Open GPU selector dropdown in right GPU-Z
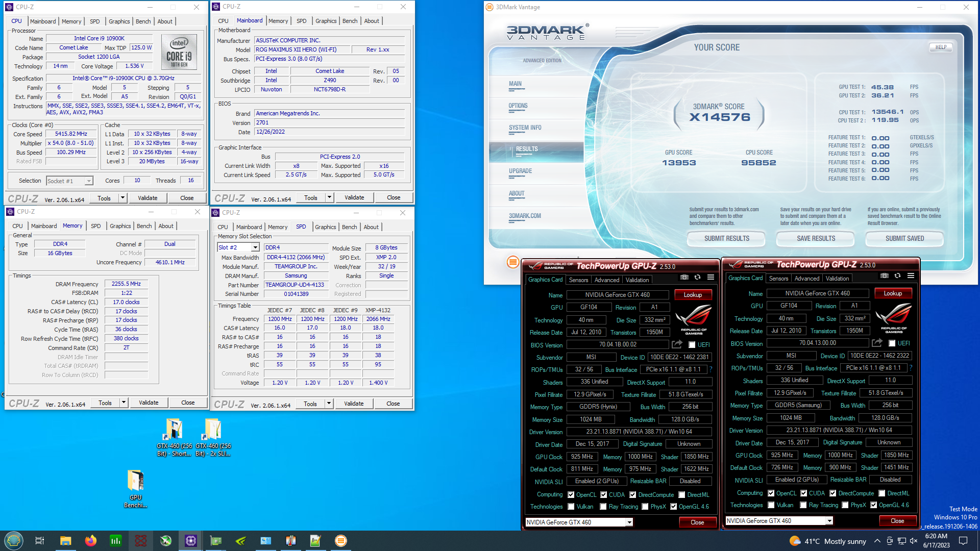 pyautogui.click(x=829, y=520)
